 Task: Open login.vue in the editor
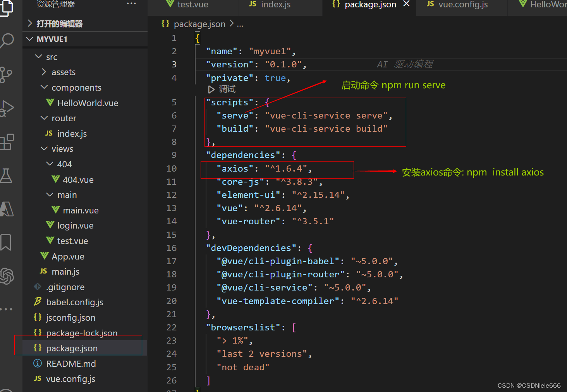tap(76, 225)
